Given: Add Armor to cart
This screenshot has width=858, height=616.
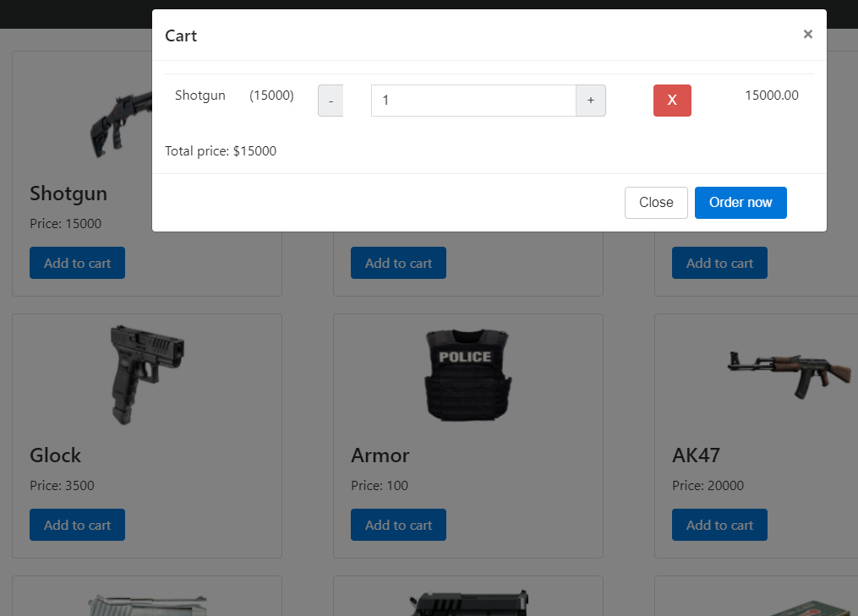Looking at the screenshot, I should 398,526.
